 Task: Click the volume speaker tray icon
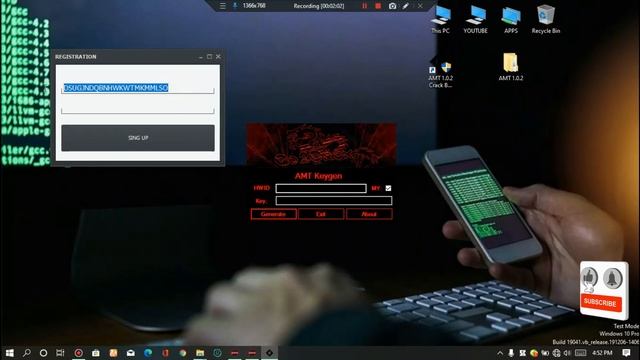tap(567, 353)
